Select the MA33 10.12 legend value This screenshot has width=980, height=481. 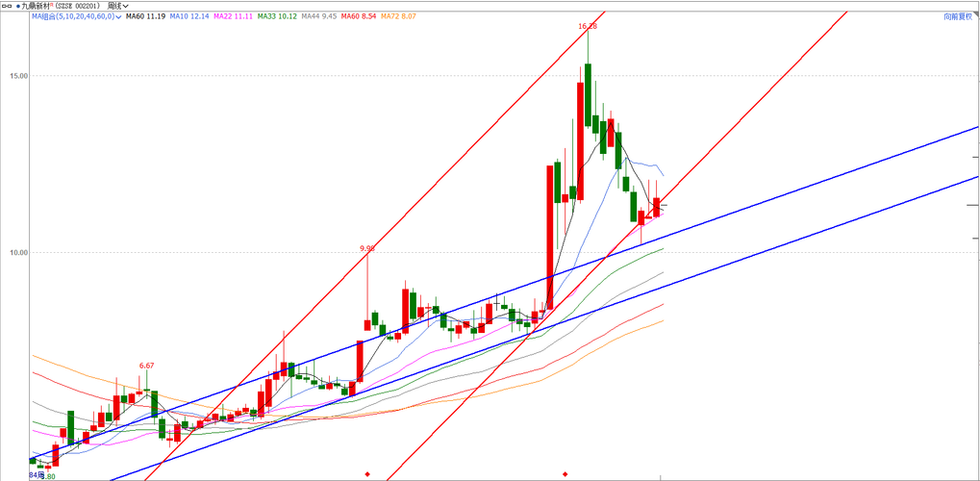click(277, 16)
